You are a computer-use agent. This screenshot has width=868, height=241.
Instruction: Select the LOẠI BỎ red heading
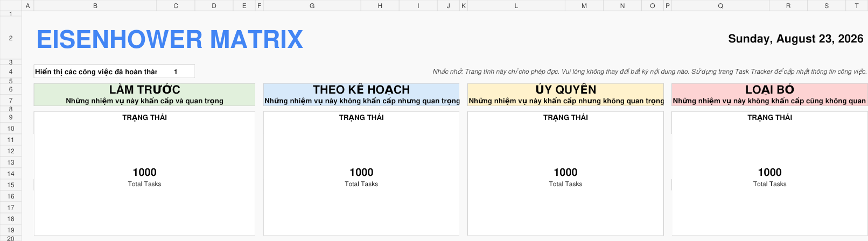769,89
